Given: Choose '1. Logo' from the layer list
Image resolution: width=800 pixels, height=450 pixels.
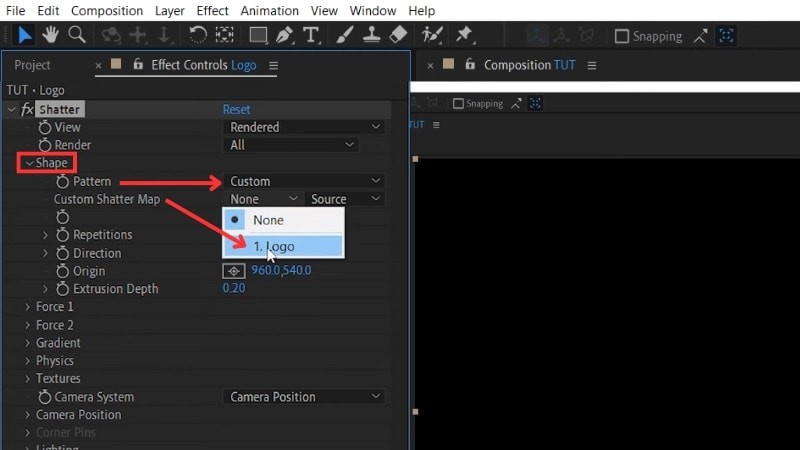Looking at the screenshot, I should coord(283,246).
